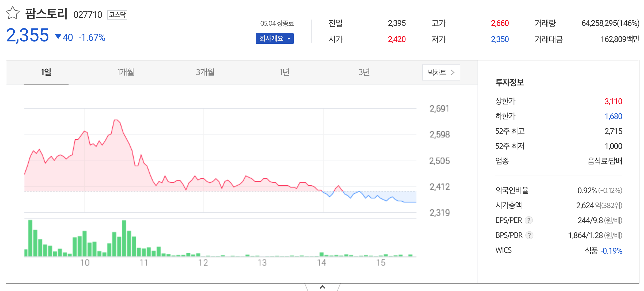Click the WICS sector link 식품
The image size is (644, 291).
point(591,251)
